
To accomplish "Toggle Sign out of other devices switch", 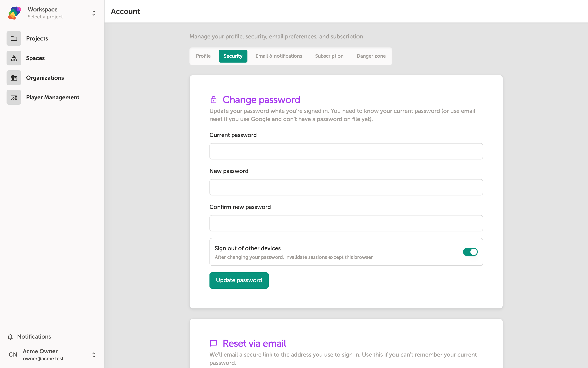I will [470, 252].
